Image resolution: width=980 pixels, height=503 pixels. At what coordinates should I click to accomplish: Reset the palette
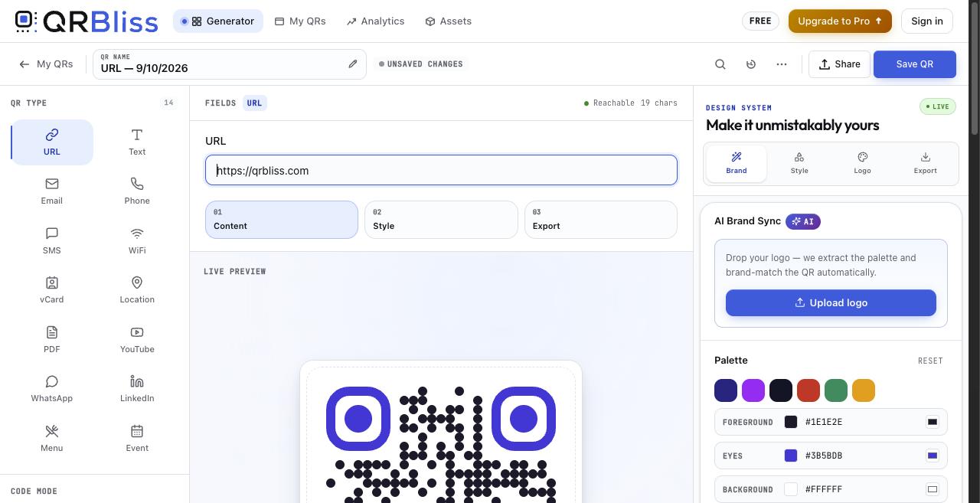tap(930, 361)
